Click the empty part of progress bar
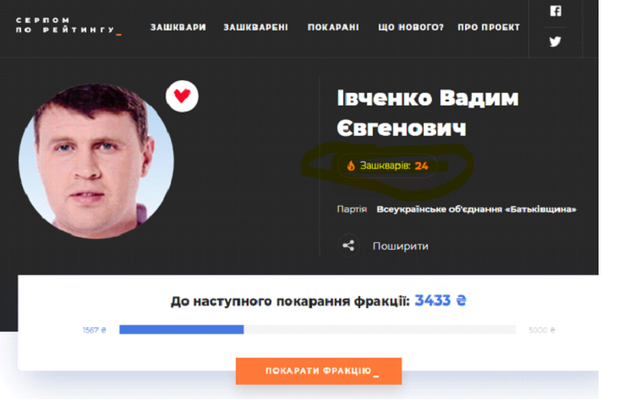Viewport: 640px width, 400px height. tap(380, 329)
